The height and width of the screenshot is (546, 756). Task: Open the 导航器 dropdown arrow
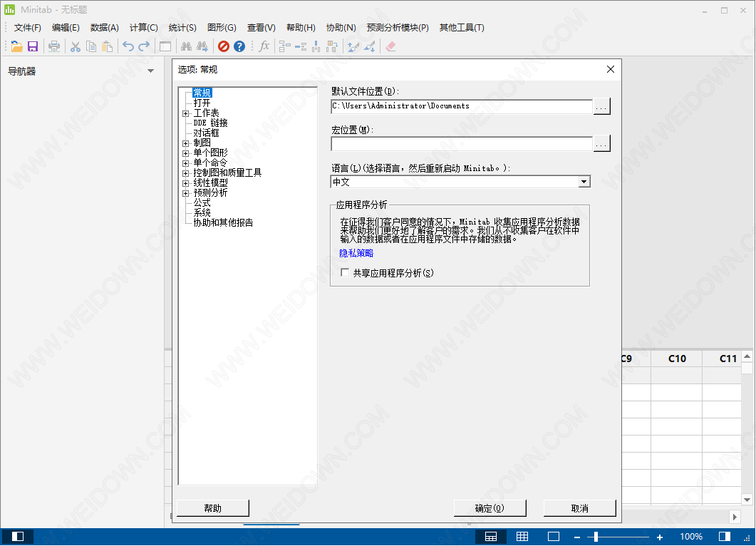point(150,71)
